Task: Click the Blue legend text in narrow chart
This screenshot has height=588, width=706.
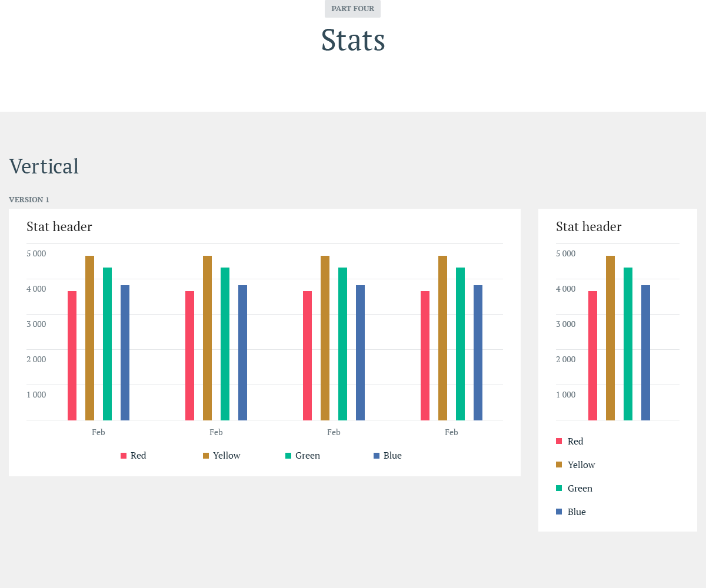Action: coord(577,512)
